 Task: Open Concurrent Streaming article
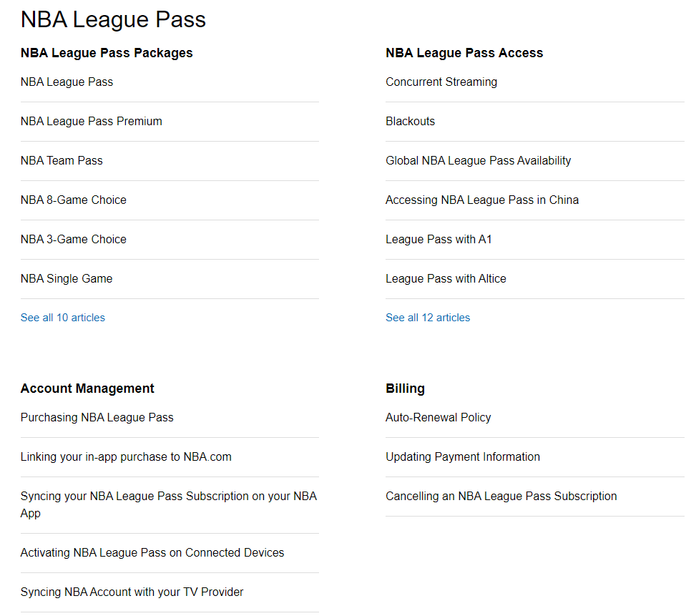[x=441, y=82]
